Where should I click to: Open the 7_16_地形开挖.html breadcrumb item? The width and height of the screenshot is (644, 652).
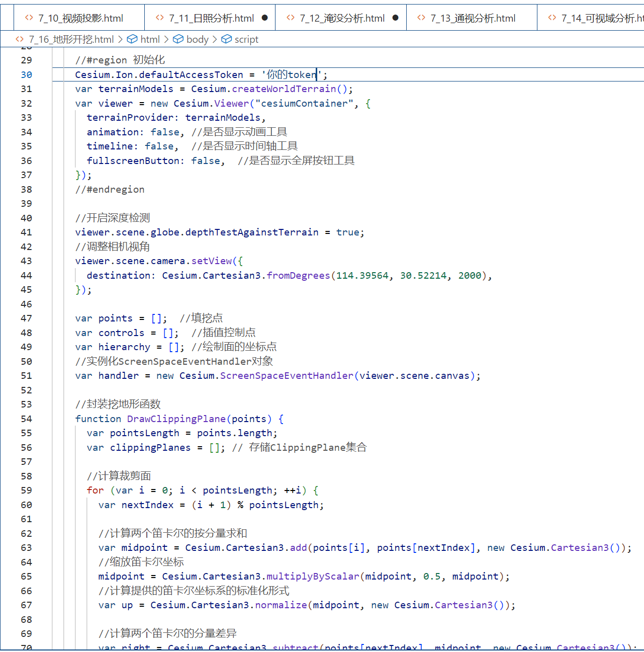pos(71,39)
